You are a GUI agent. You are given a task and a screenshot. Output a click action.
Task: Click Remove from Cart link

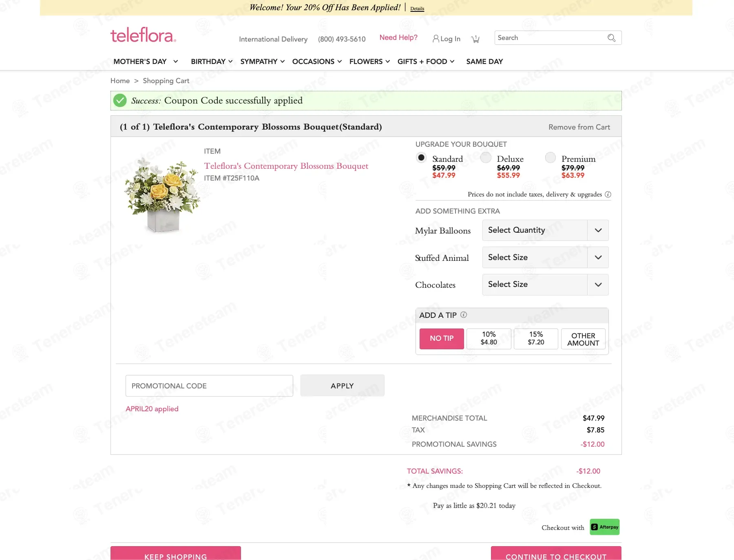coord(579,127)
